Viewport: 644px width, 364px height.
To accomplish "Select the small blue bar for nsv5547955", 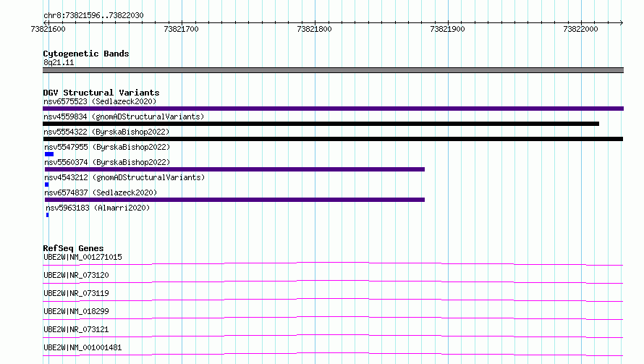I will point(49,154).
